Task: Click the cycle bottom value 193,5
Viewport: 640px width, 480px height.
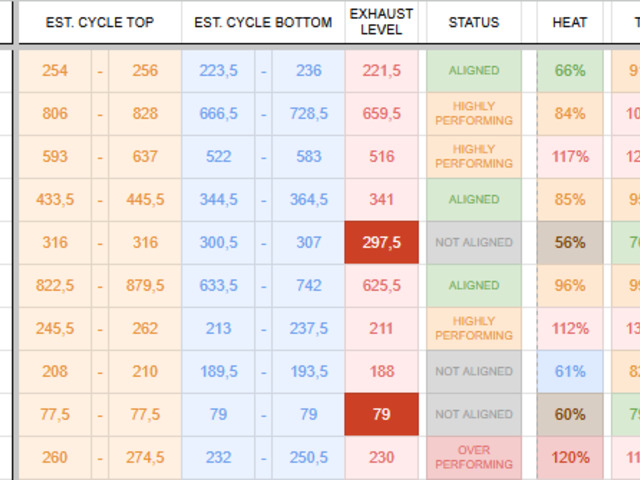Action: [309, 372]
